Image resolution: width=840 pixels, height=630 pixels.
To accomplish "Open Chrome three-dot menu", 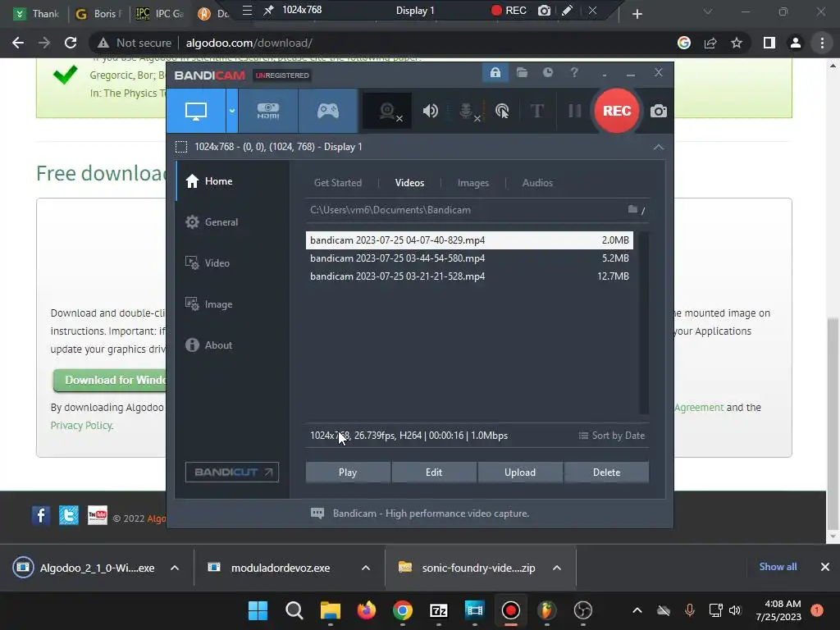I will [822, 43].
